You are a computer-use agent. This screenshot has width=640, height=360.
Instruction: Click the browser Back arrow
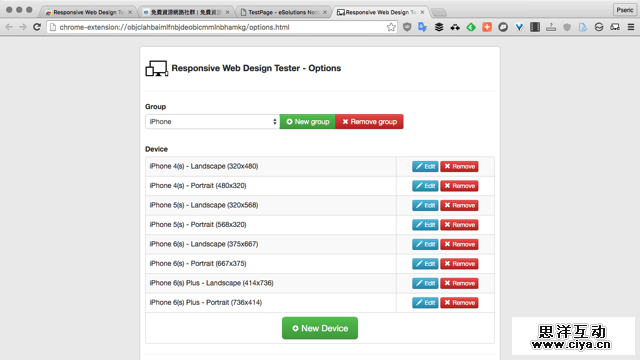[9, 27]
